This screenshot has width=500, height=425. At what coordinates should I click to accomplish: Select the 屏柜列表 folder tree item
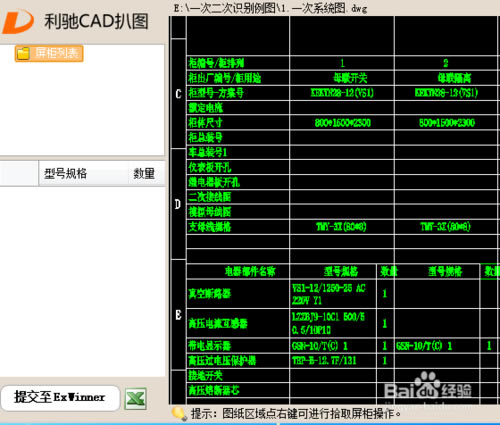tap(49, 53)
